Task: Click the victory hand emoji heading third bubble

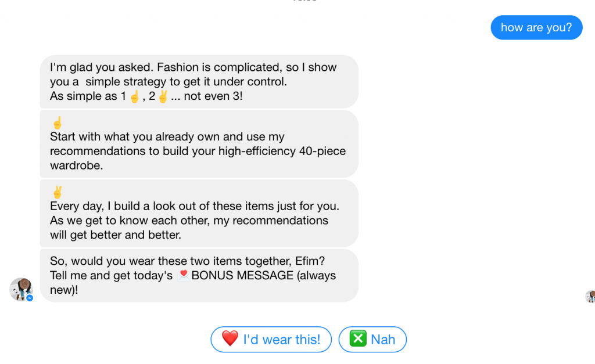Action: [x=58, y=192]
